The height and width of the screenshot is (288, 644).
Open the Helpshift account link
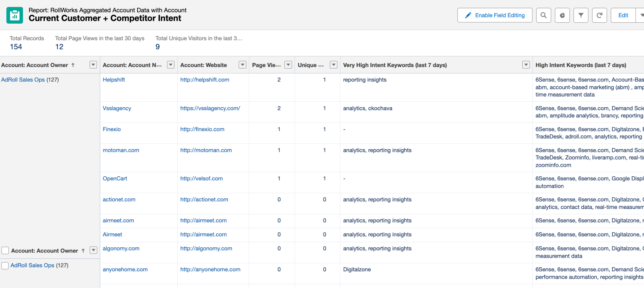click(114, 80)
